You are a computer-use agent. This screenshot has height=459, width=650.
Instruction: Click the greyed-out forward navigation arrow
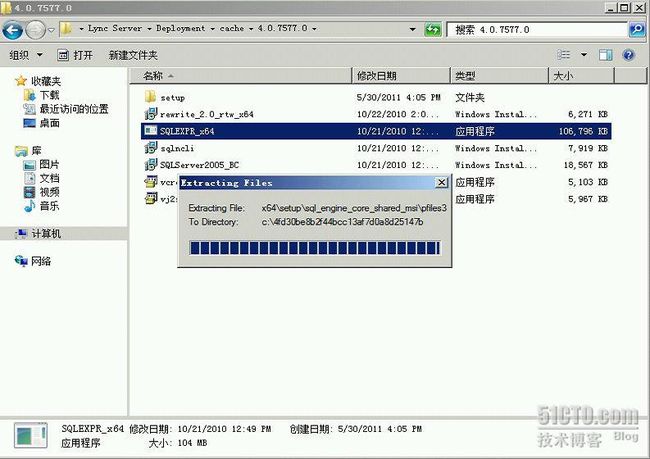pos(36,30)
